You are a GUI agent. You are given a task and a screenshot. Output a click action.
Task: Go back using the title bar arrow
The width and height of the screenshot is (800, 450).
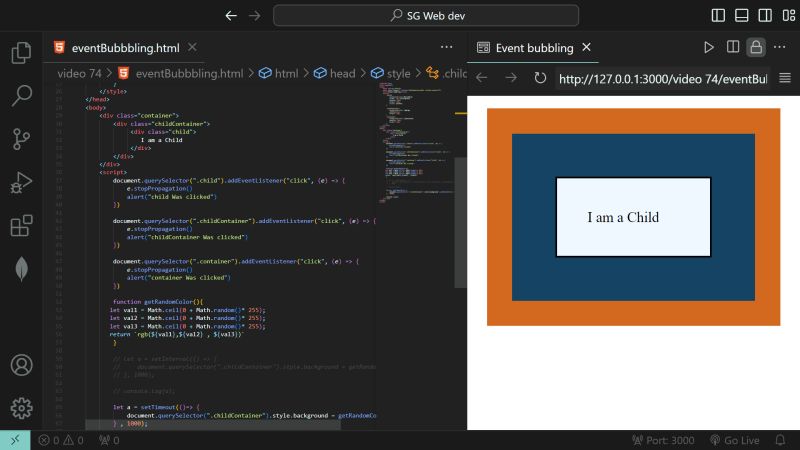(231, 16)
